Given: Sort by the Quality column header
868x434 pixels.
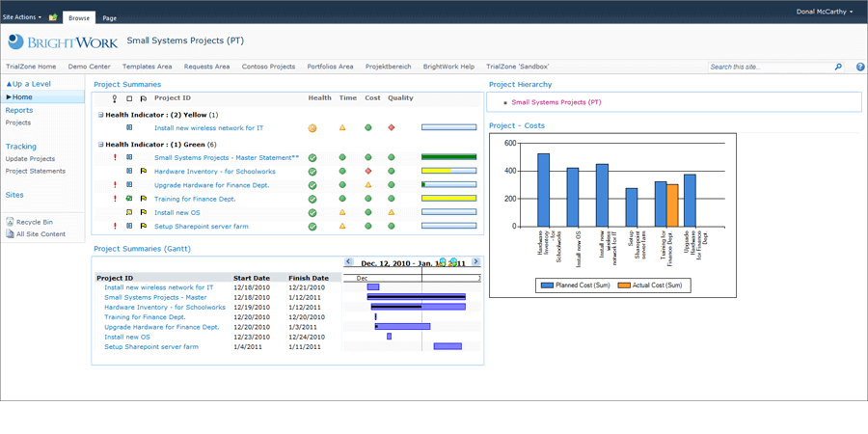Looking at the screenshot, I should (400, 98).
